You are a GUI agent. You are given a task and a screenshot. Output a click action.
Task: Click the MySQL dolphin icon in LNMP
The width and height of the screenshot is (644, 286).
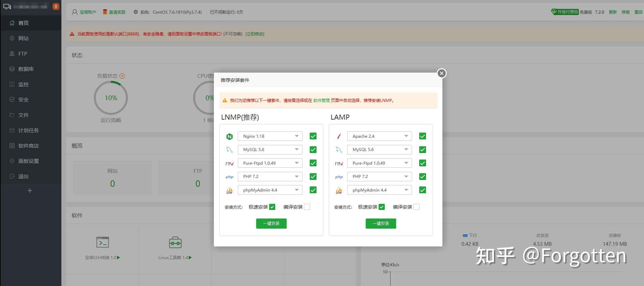tap(230, 150)
